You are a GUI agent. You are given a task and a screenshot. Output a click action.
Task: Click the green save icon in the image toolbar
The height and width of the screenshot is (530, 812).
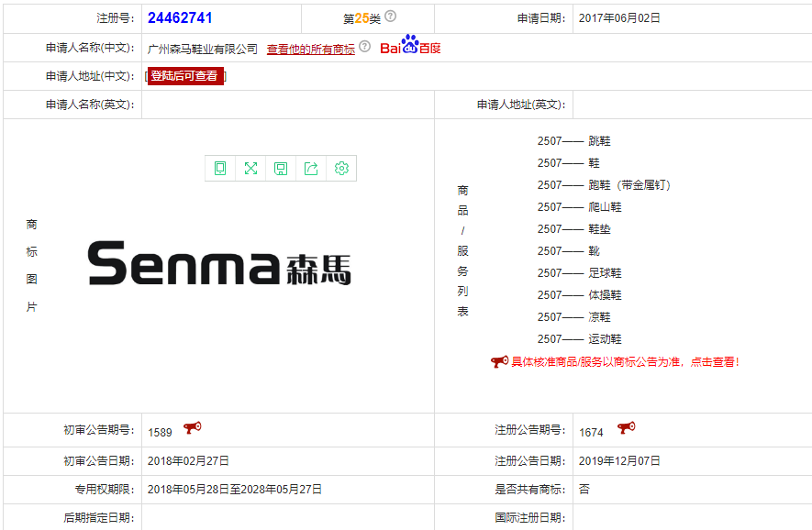pos(281,168)
